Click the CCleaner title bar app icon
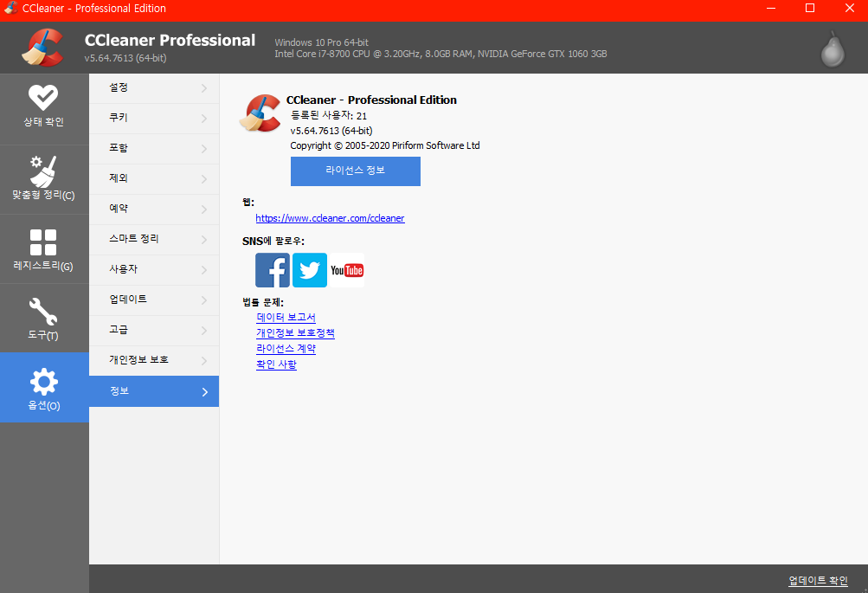 pyautogui.click(x=10, y=9)
